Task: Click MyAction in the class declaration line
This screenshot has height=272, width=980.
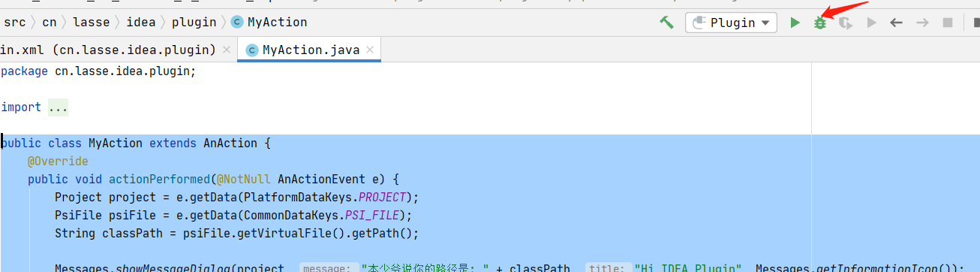Action: coord(116,144)
